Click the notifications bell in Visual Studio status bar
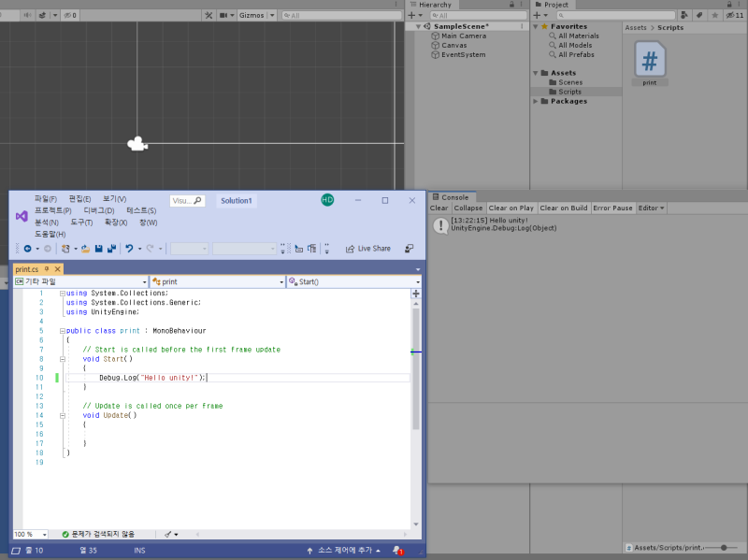Image resolution: width=748 pixels, height=560 pixels. click(396, 551)
